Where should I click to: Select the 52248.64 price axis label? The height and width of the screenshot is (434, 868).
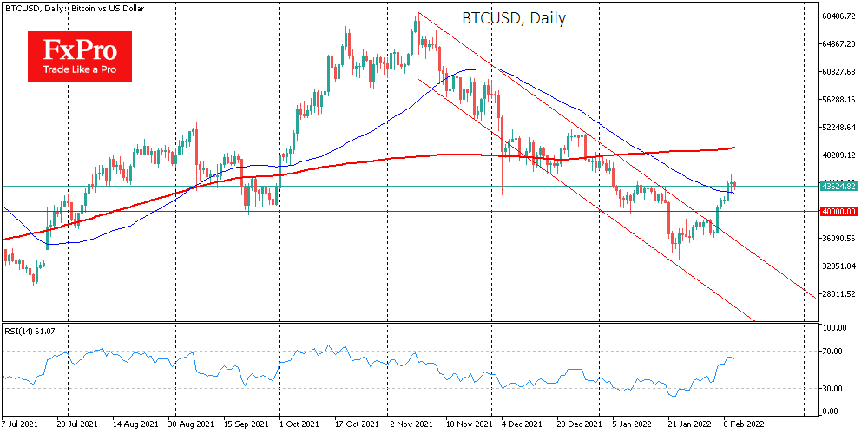pos(840,128)
